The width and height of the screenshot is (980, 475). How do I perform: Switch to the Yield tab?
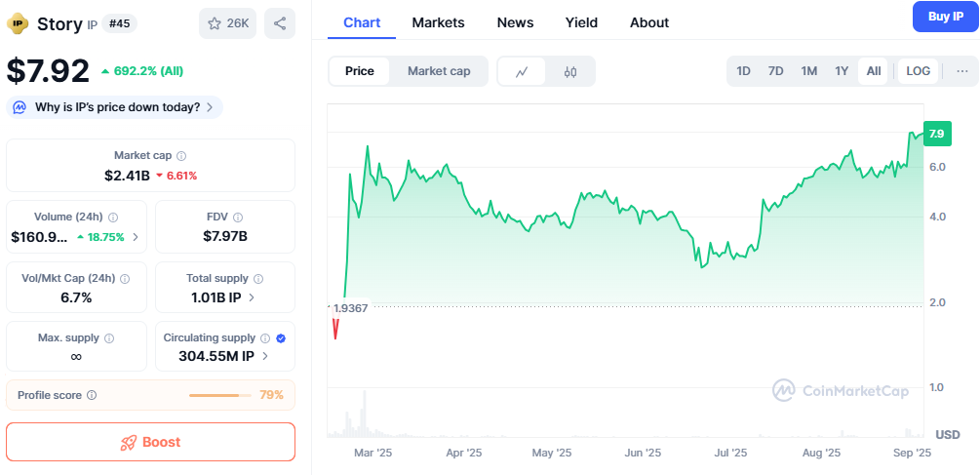581,22
